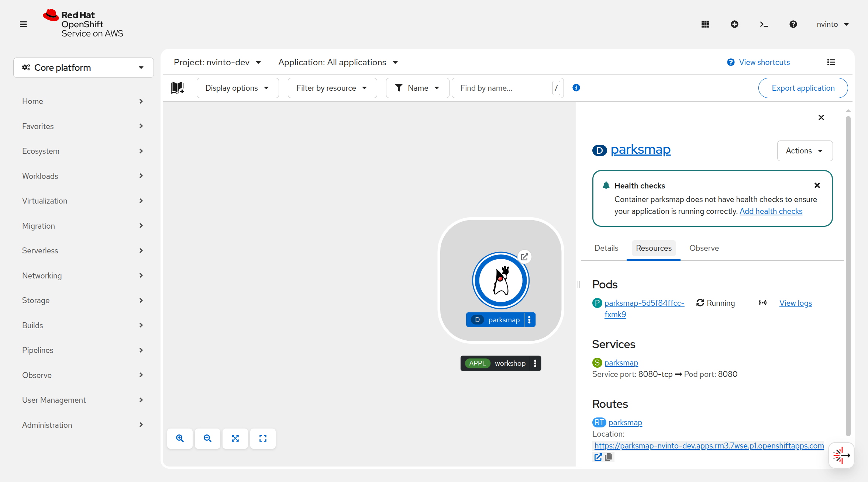Expand the Pipelines navigation section
Viewport: 868px width, 482px height.
83,350
